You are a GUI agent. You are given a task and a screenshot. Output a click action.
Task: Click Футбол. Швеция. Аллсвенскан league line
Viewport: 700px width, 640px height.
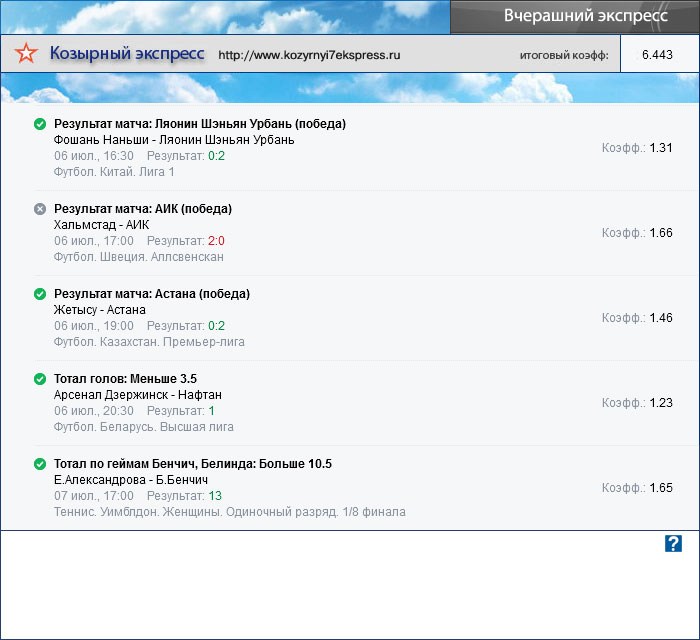point(138,257)
